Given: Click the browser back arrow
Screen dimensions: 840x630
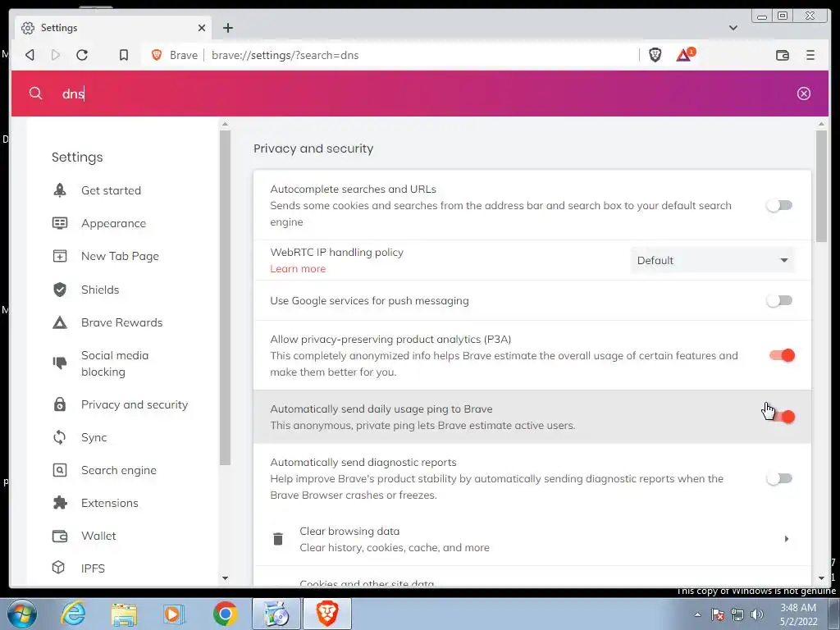Looking at the screenshot, I should [30, 55].
